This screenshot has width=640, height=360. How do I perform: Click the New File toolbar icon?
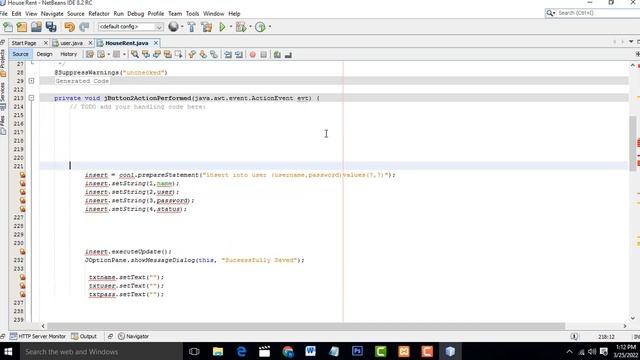tap(8, 27)
